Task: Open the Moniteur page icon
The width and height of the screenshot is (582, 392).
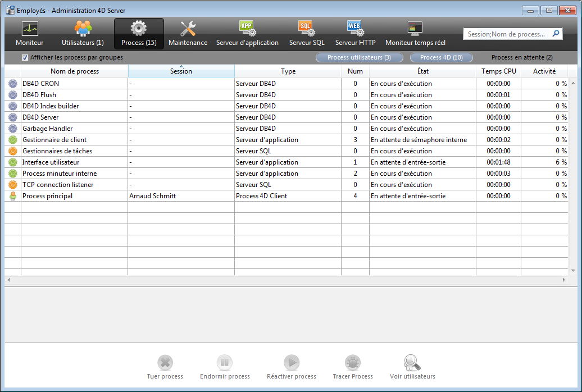Action: click(x=29, y=29)
